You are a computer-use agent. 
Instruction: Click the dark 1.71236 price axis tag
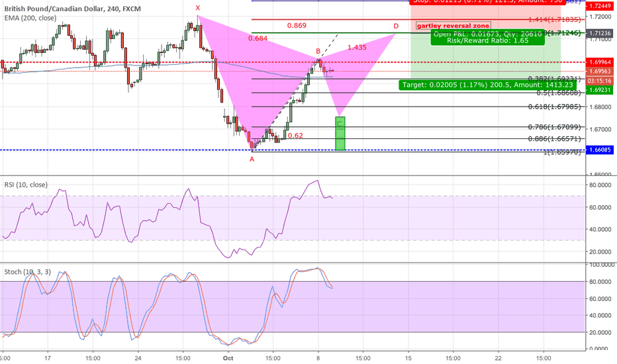coord(600,33)
